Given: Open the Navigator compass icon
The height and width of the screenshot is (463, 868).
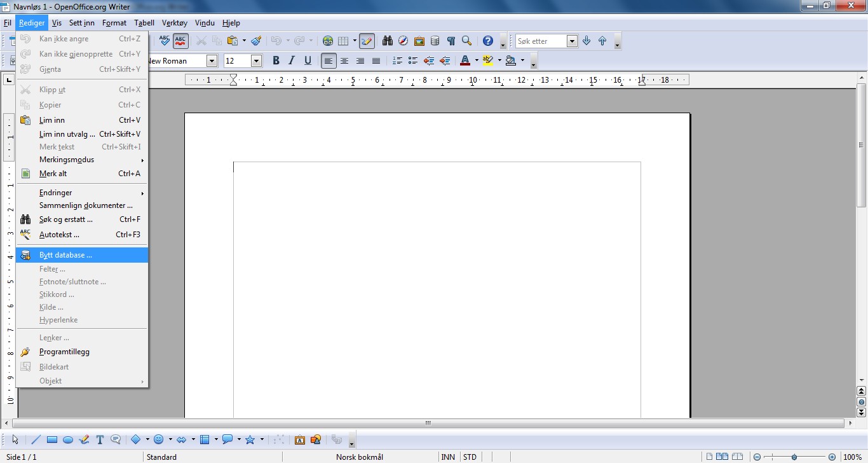Looking at the screenshot, I should tap(403, 41).
